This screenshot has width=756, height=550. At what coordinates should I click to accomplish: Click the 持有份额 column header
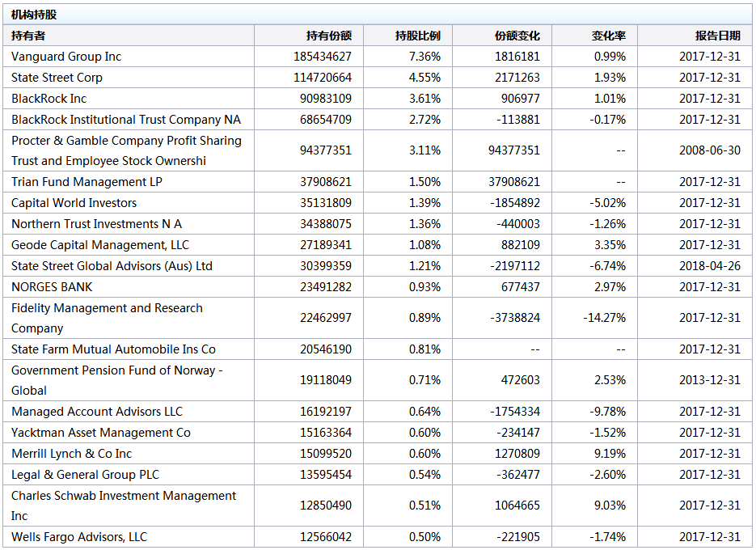(329, 36)
